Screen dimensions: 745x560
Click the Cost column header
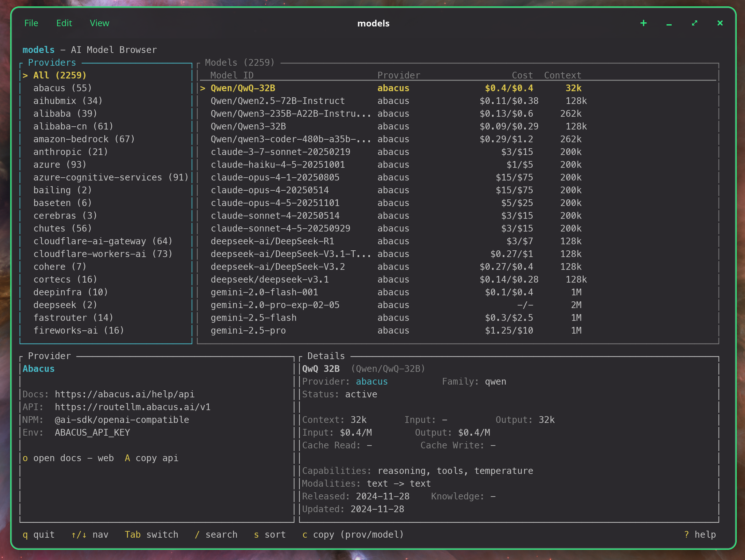coord(522,75)
